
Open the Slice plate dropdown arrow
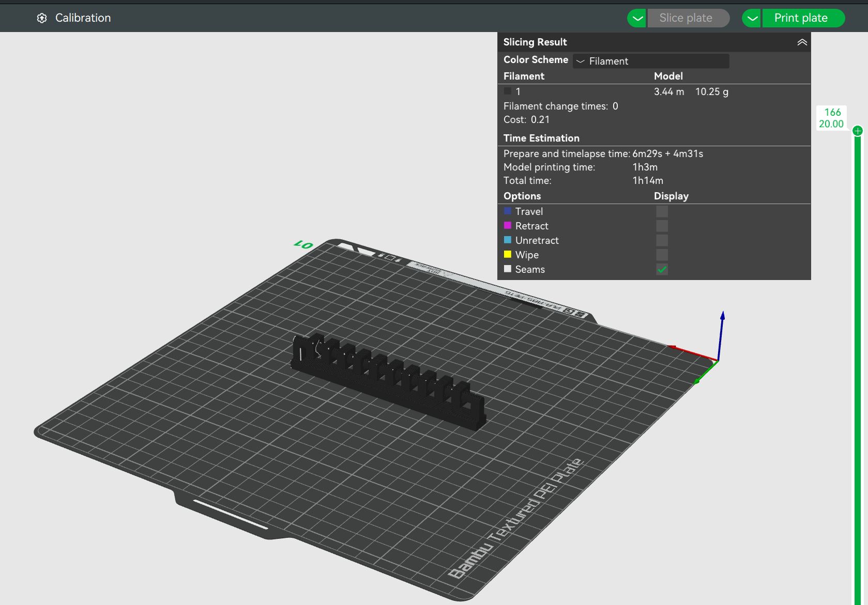tap(637, 18)
